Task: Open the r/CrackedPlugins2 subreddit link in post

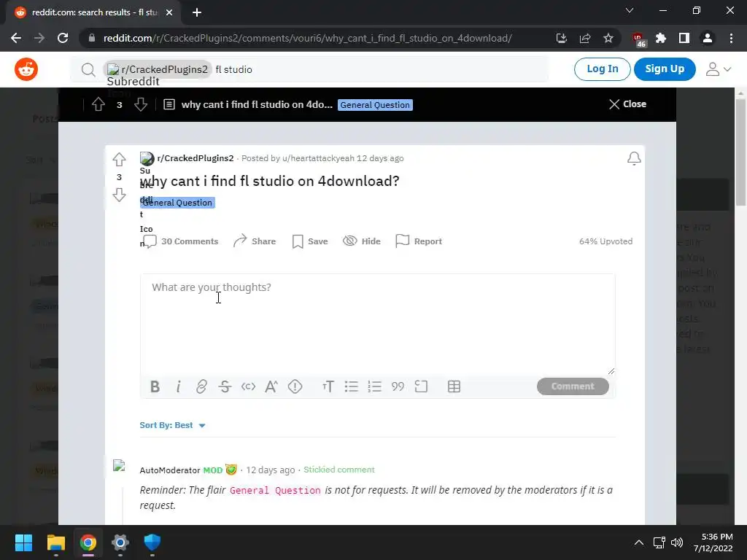Action: [196, 158]
